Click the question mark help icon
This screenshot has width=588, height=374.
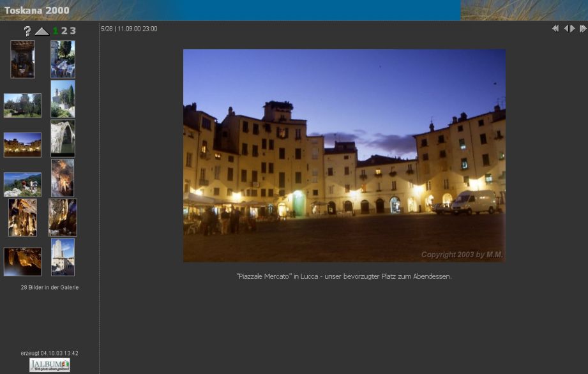(27, 31)
